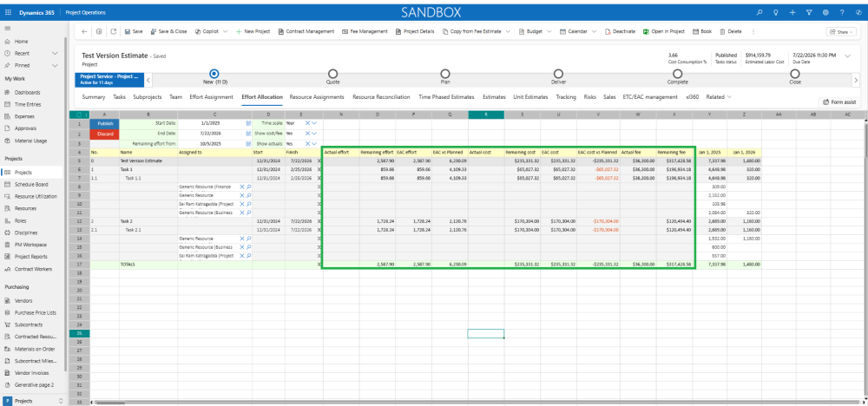The width and height of the screenshot is (868, 406).
Task: Expand the header details chevron near Due Date
Action: point(847,56)
